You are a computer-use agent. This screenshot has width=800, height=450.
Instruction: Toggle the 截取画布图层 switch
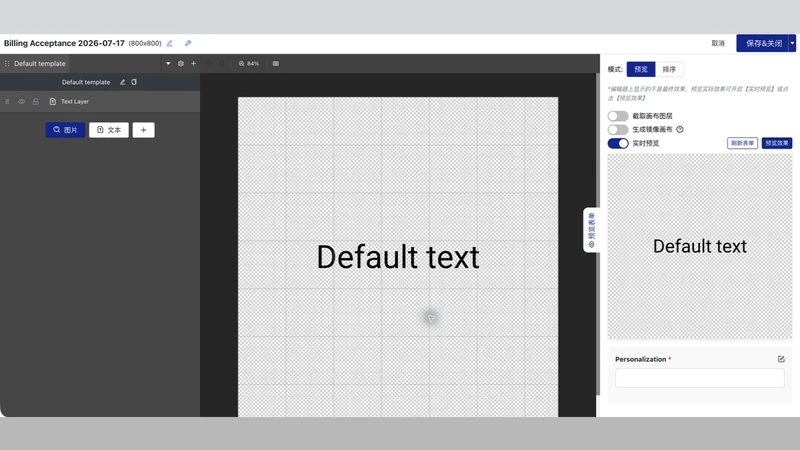[618, 116]
